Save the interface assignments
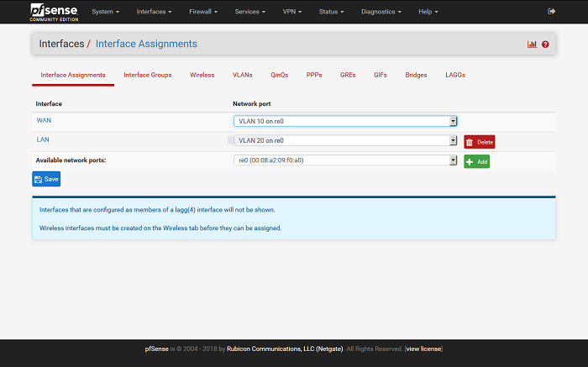 point(46,179)
